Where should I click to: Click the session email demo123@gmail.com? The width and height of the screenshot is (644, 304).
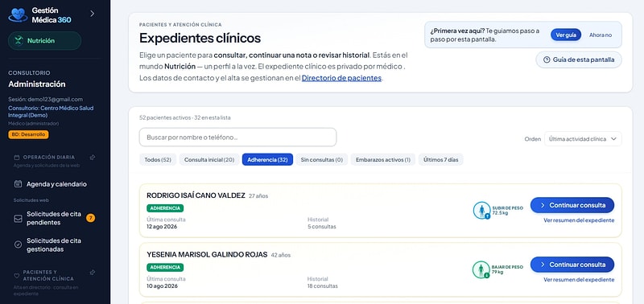point(55,99)
